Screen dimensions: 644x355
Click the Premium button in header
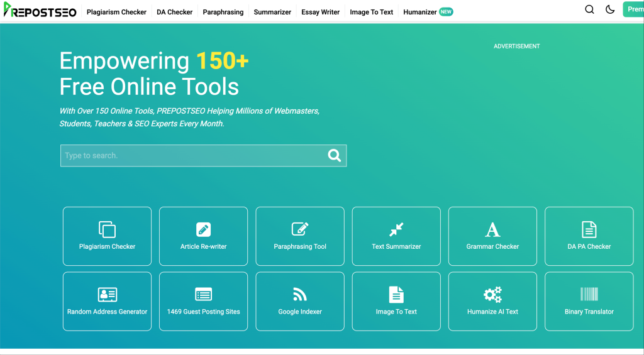pos(634,9)
